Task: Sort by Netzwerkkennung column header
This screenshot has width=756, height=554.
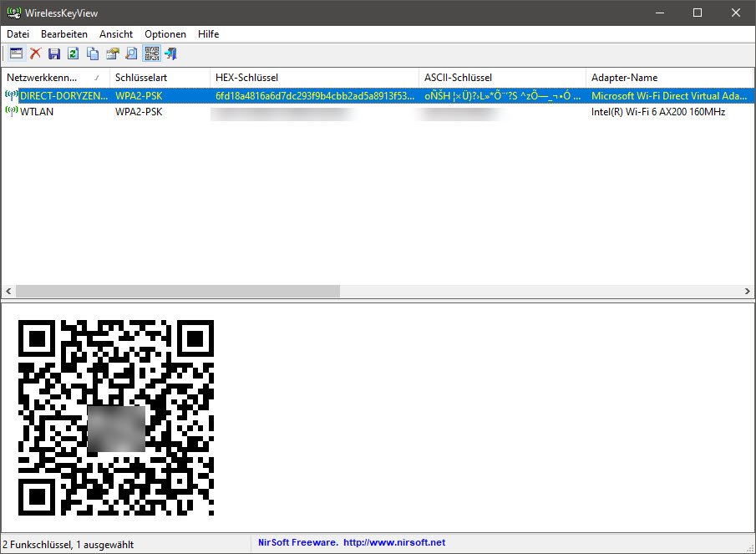Action: pyautogui.click(x=55, y=78)
